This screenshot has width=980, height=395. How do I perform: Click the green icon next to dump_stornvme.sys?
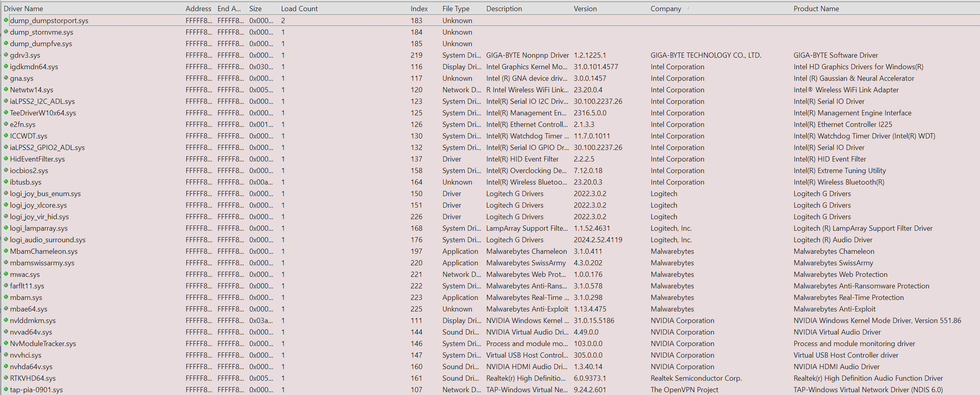click(6, 31)
